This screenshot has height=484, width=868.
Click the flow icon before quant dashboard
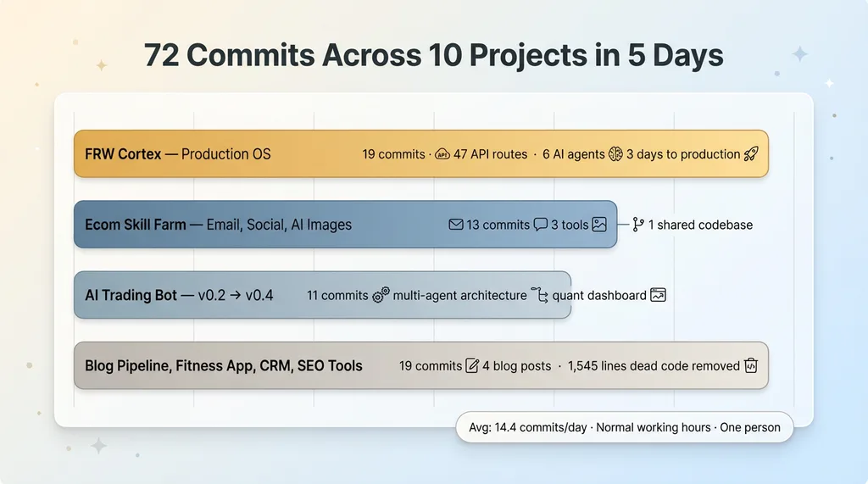(540, 295)
